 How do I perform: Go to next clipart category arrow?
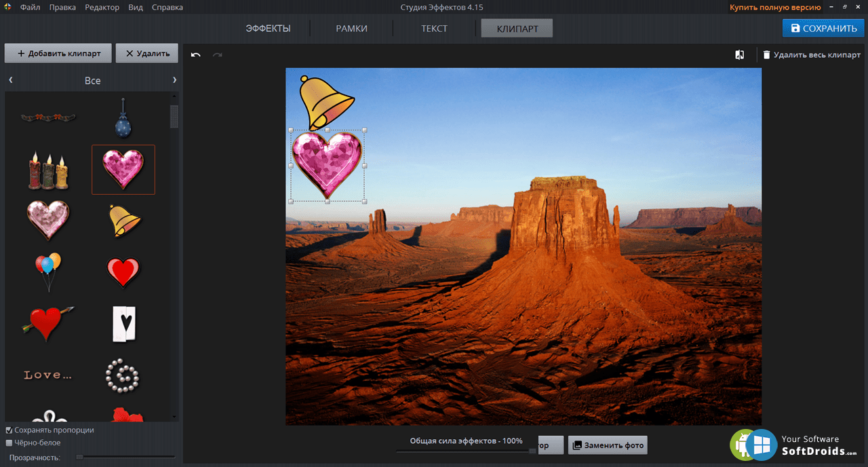(174, 80)
